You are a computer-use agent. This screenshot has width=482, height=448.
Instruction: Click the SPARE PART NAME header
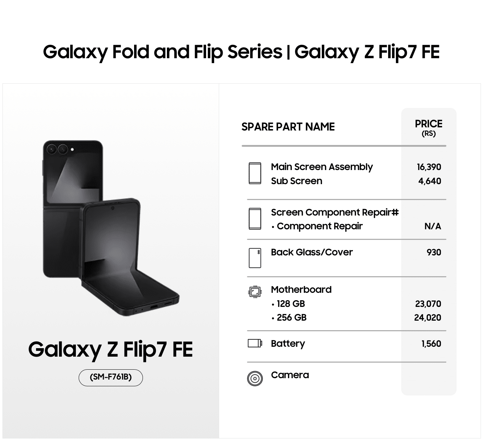[x=288, y=127]
